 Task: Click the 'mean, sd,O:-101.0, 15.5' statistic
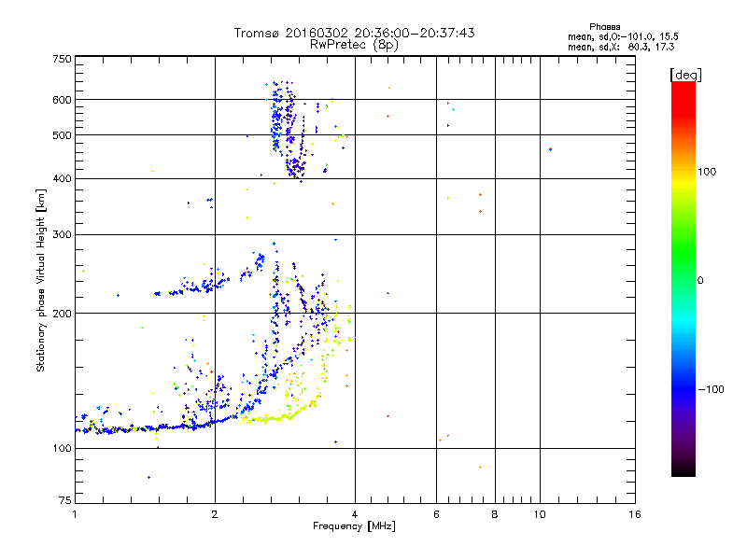tap(623, 36)
